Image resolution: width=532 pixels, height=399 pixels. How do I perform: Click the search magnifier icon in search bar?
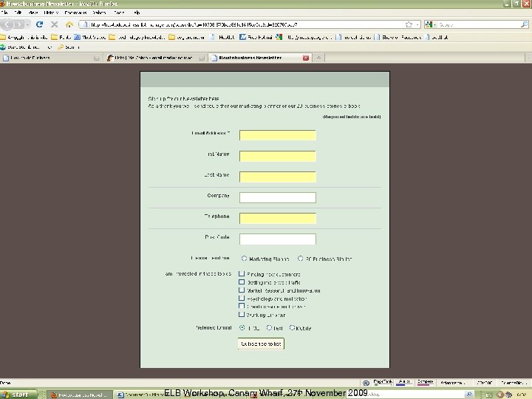point(524,24)
